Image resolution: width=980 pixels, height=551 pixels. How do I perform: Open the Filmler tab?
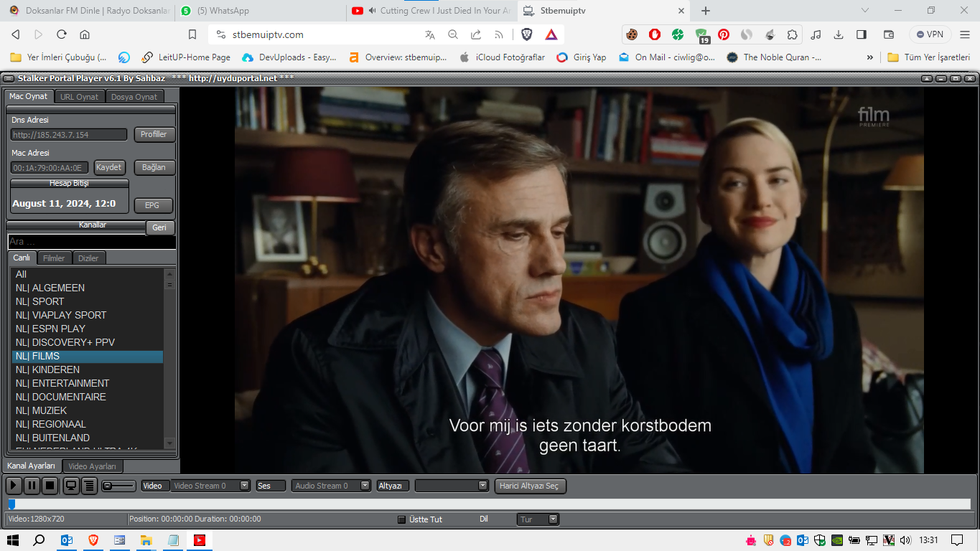click(x=54, y=258)
